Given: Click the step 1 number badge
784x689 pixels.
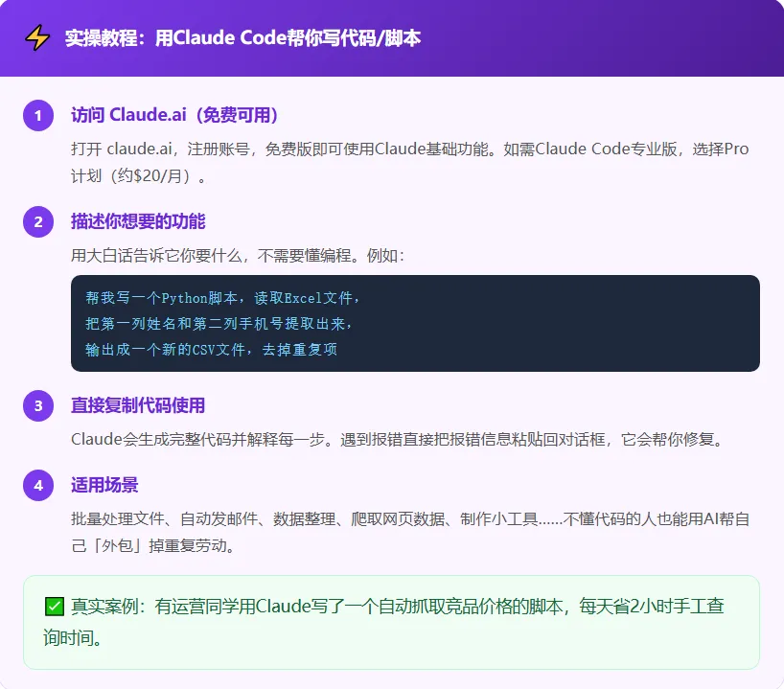Looking at the screenshot, I should click(x=38, y=116).
